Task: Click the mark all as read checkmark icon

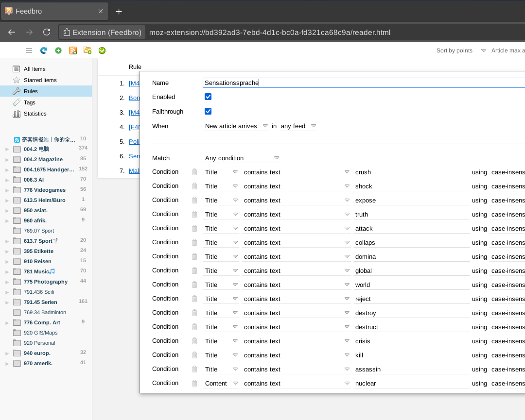Action: click(x=102, y=50)
